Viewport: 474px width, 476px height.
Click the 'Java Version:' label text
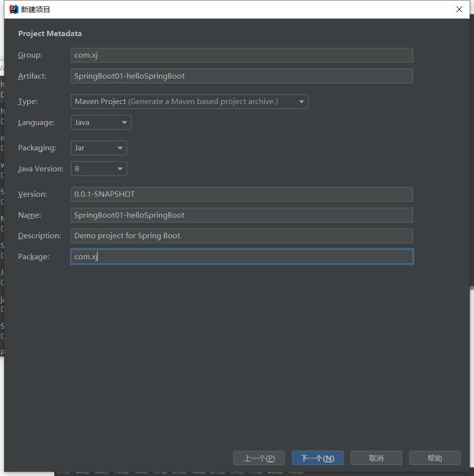pyautogui.click(x=41, y=169)
